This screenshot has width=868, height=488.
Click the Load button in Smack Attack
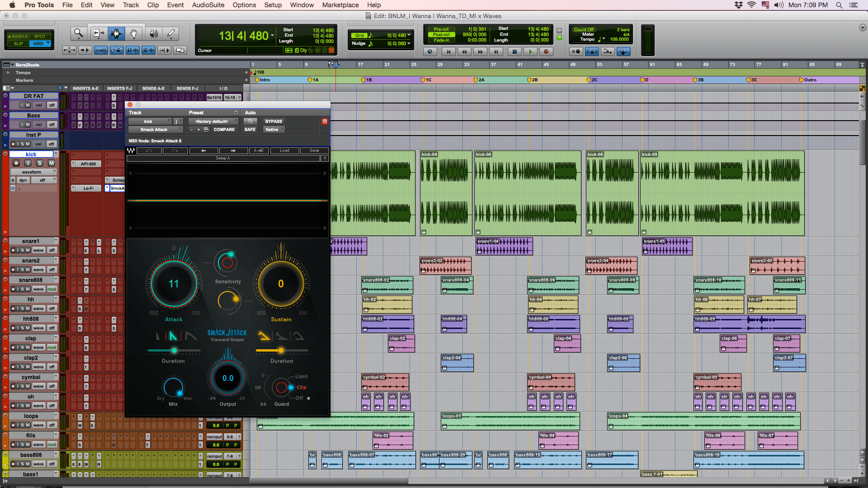pos(284,150)
